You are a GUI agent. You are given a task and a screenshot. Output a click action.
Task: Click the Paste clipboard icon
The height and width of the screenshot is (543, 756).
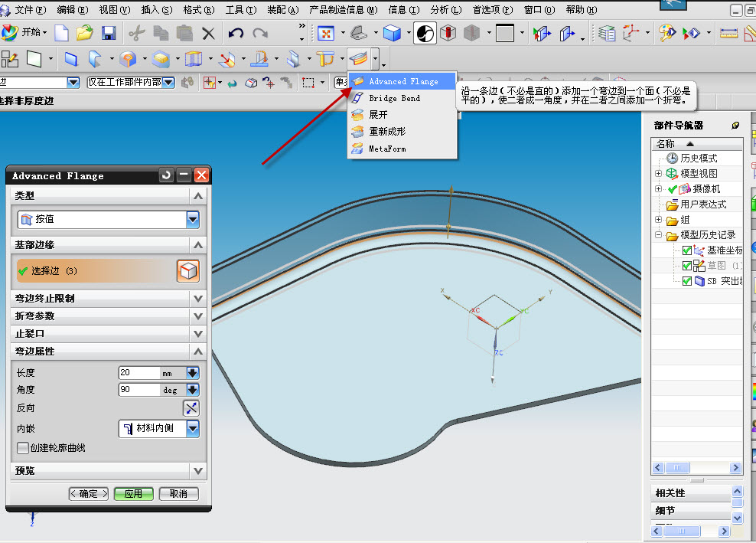click(184, 33)
